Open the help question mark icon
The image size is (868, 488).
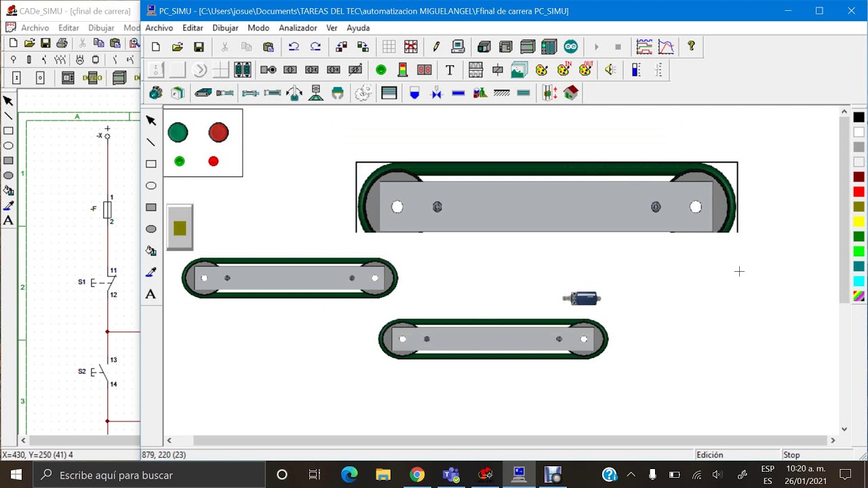[691, 46]
